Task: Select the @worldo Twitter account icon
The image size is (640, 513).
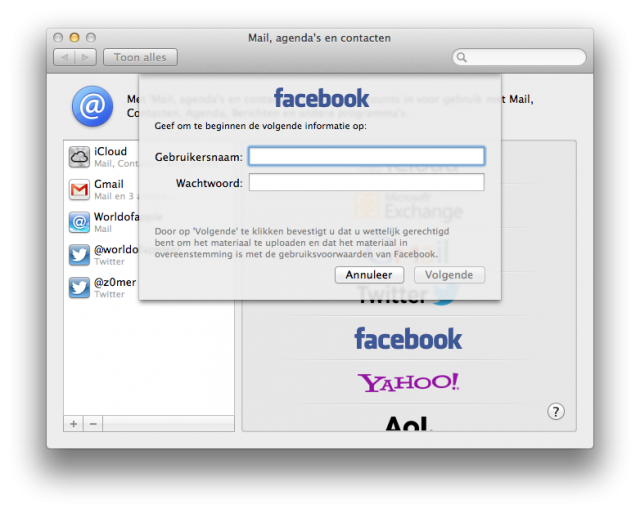Action: 79,255
